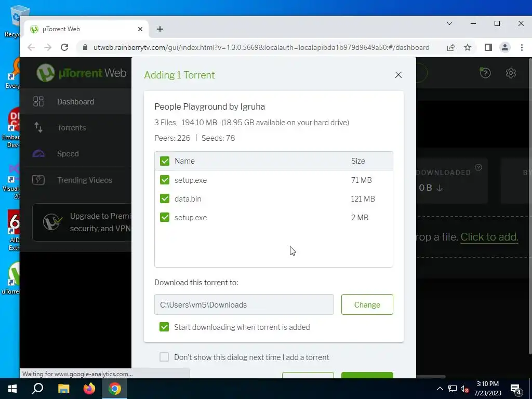Click the muted volume tray icon

point(464,389)
